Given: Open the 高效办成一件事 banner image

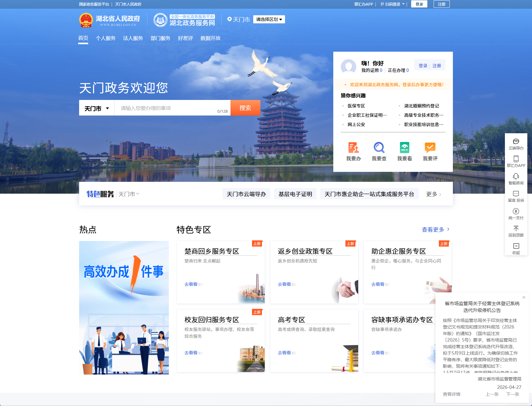Looking at the screenshot, I should [124, 308].
